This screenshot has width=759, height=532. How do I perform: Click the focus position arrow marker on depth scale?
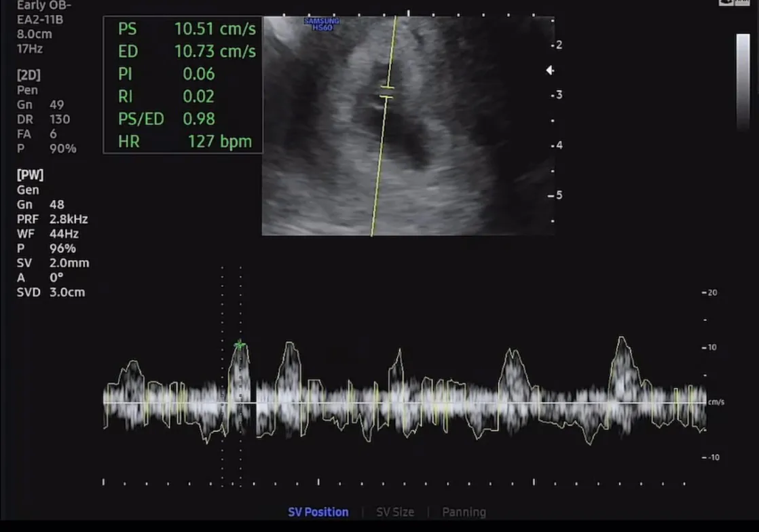pyautogui.click(x=550, y=71)
